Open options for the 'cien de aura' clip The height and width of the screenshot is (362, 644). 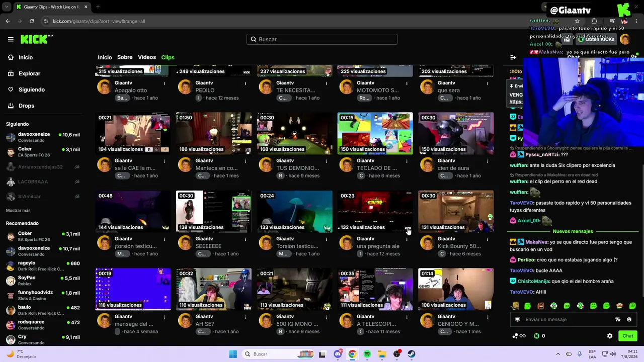(488, 161)
